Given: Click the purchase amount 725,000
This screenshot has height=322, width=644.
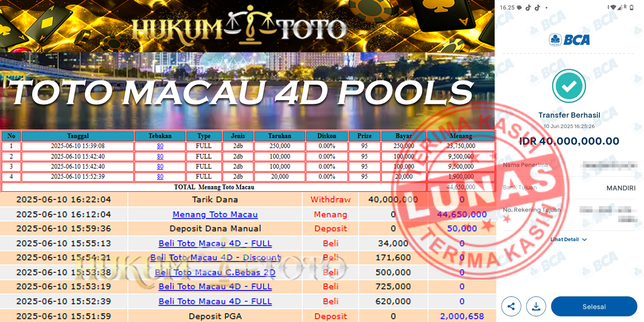Looking at the screenshot, I should (x=393, y=287).
